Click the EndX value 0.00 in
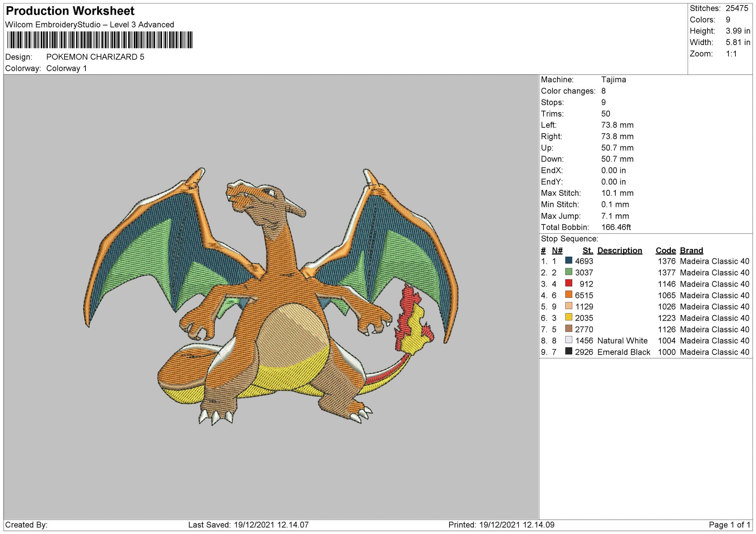 [613, 170]
